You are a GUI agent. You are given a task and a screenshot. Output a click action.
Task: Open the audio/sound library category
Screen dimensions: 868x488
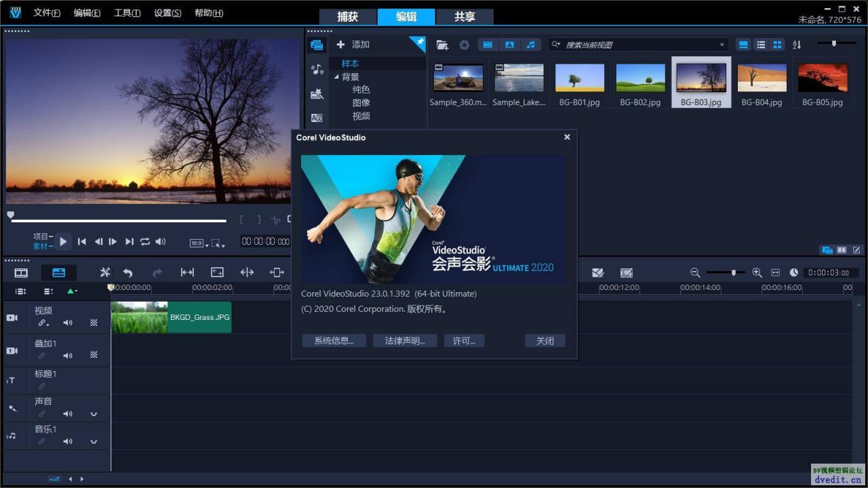click(317, 69)
